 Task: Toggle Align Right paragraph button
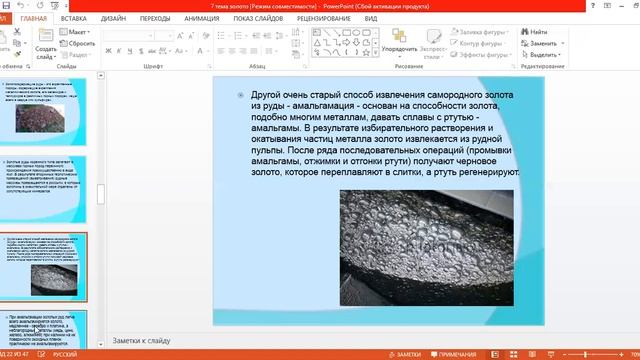pos(243,51)
